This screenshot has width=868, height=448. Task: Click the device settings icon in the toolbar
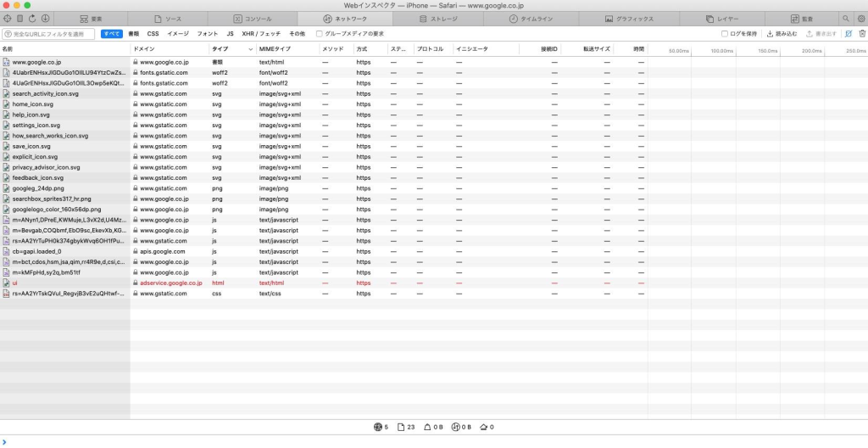[x=19, y=18]
